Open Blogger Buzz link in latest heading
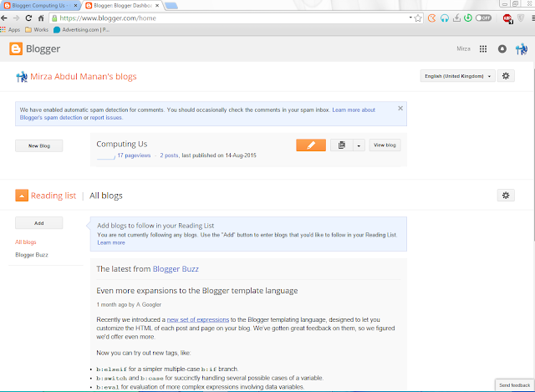535x392 pixels. click(176, 269)
